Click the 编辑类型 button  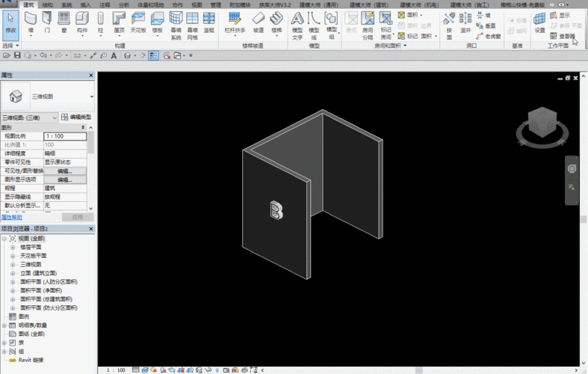[x=75, y=117]
